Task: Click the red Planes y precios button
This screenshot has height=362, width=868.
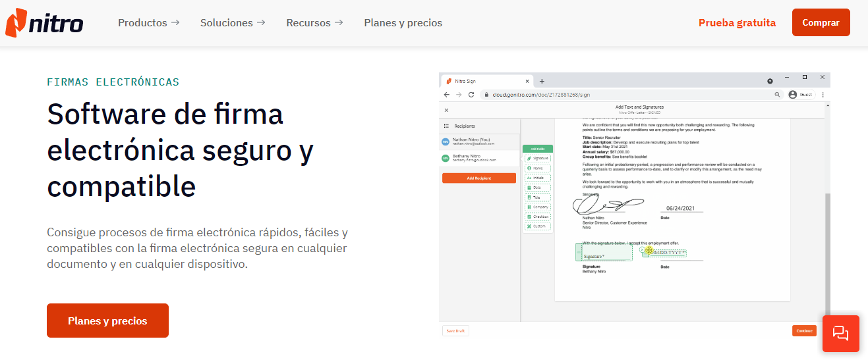Action: [107, 321]
